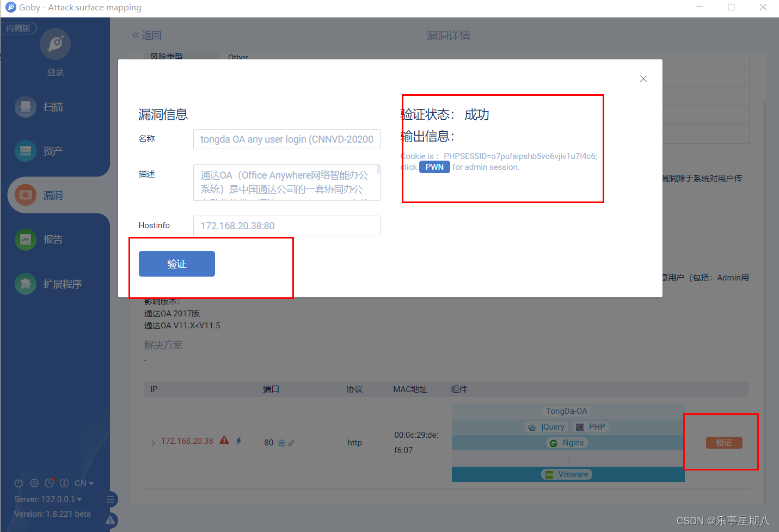The height and width of the screenshot is (532, 779).
Task: Open the 扫描 scan section
Action: pos(39,107)
